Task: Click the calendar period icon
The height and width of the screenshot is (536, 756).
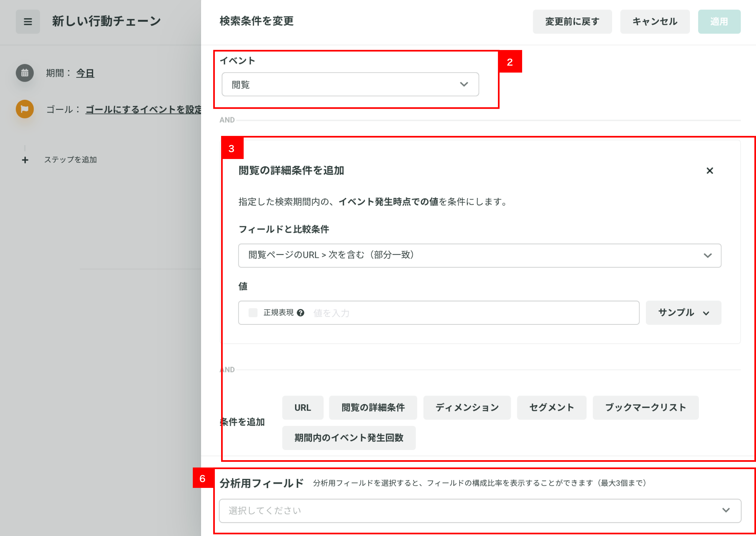Action: point(25,73)
